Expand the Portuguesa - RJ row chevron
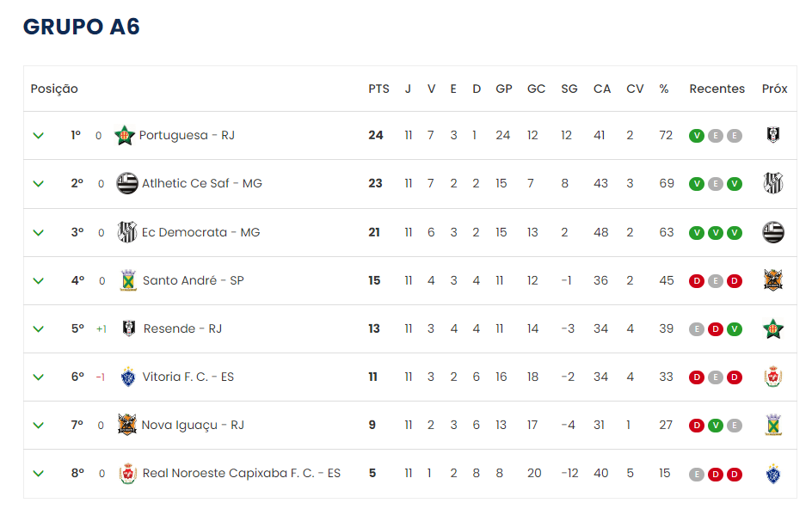The width and height of the screenshot is (812, 509). point(38,135)
